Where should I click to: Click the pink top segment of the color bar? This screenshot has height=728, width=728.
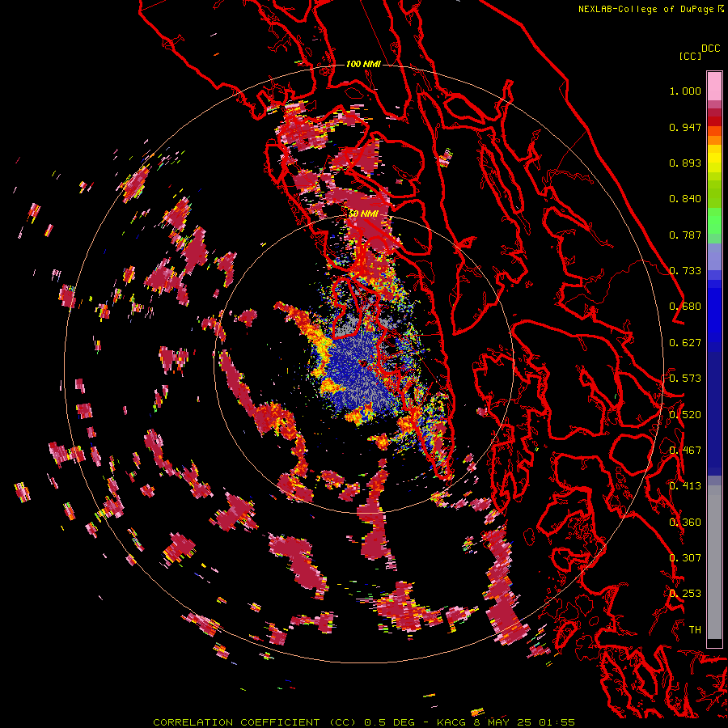point(714,86)
